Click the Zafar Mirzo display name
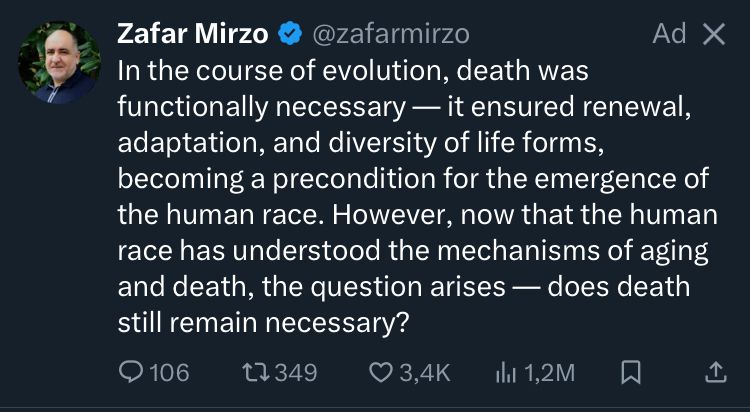 (x=194, y=35)
